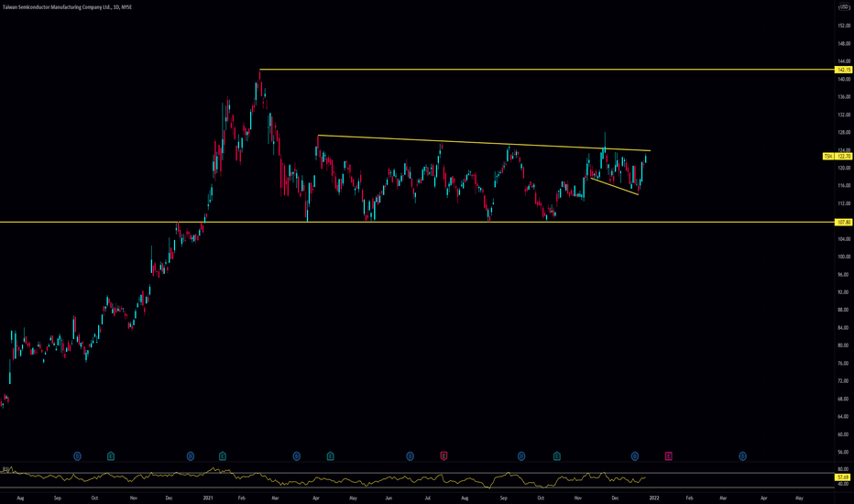854x504 pixels.
Task: Select the 107.80 price label
Action: 844,223
